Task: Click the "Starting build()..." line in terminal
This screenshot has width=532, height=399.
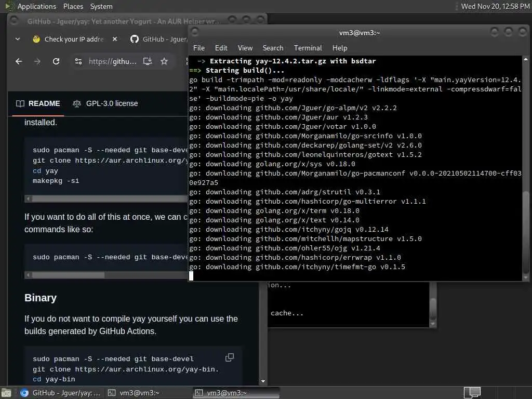Action: (x=245, y=71)
